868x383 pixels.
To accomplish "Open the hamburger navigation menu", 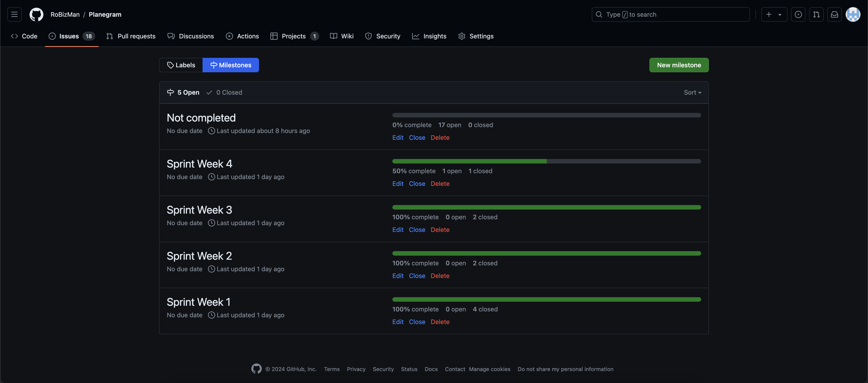I will [x=14, y=14].
